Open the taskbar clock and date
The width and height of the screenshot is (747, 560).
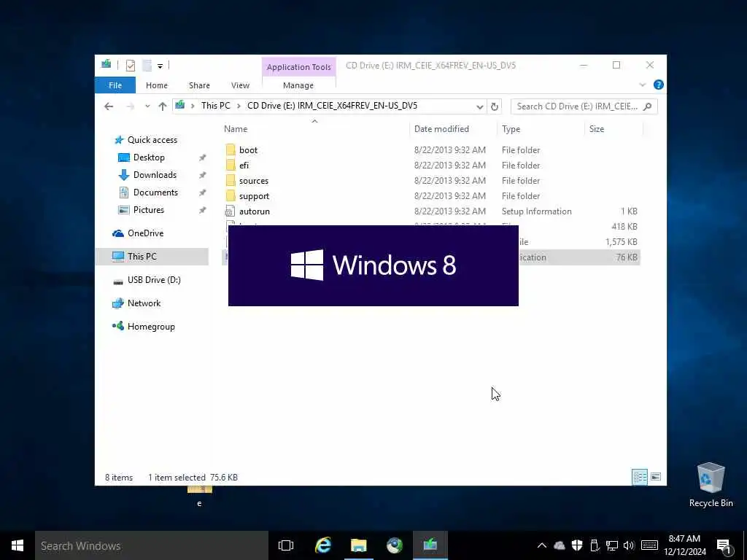[x=684, y=545]
